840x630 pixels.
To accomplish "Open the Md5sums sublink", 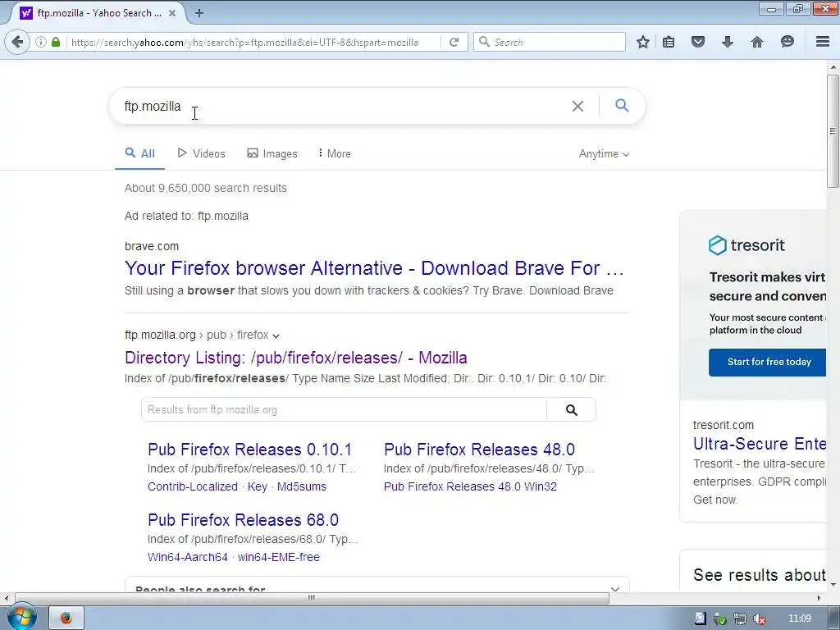I will [302, 486].
